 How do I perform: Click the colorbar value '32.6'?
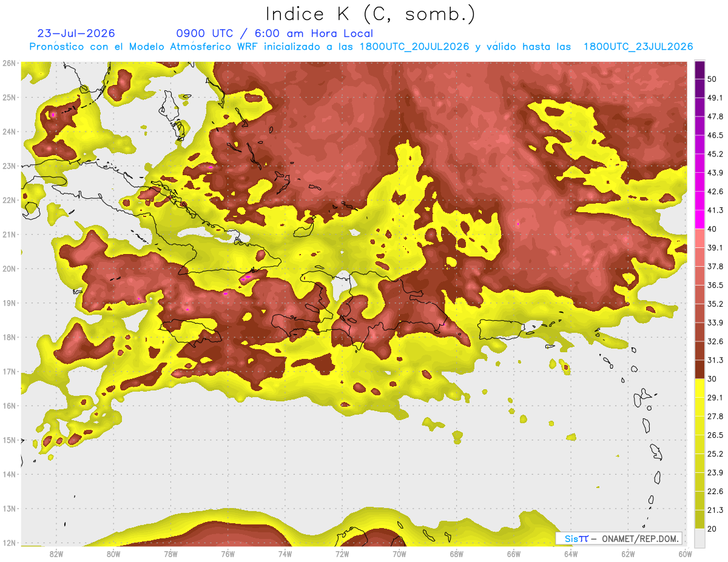(x=715, y=341)
